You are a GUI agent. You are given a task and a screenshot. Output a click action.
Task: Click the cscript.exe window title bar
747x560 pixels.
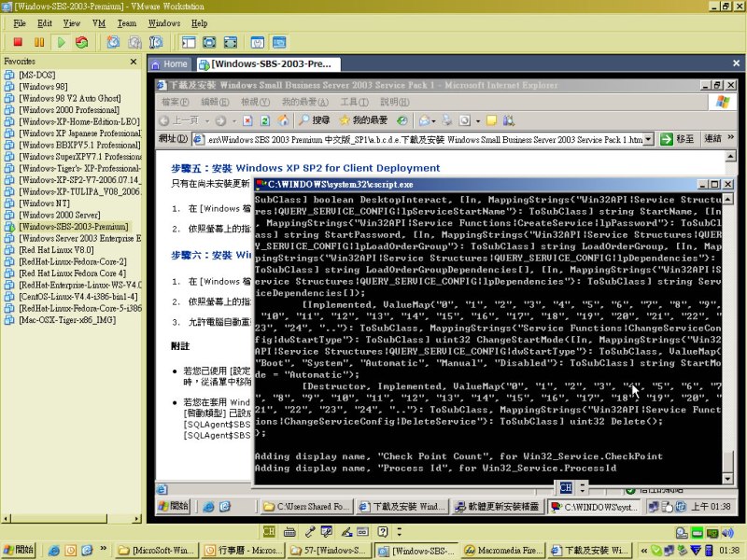[x=475, y=184]
